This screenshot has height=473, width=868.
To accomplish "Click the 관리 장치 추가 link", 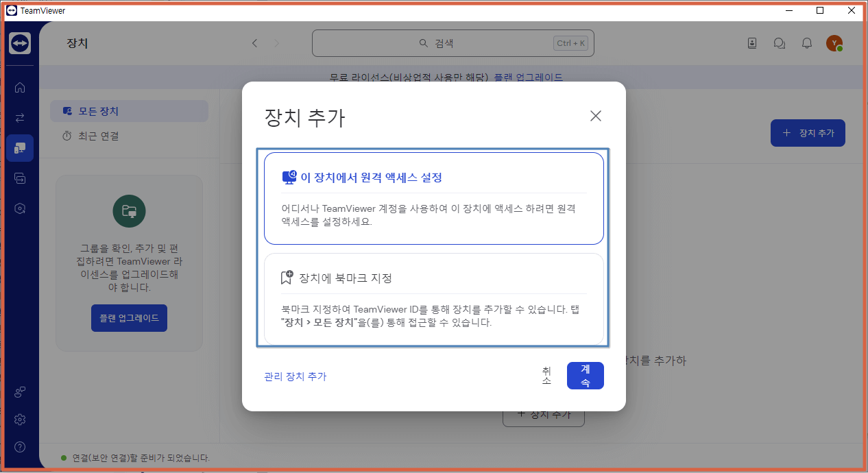I will coord(296,376).
